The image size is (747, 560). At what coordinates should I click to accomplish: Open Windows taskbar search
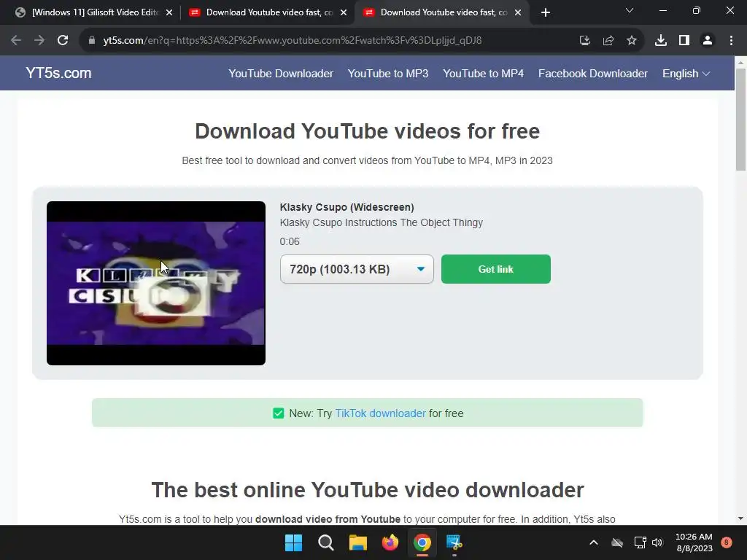coord(326,542)
